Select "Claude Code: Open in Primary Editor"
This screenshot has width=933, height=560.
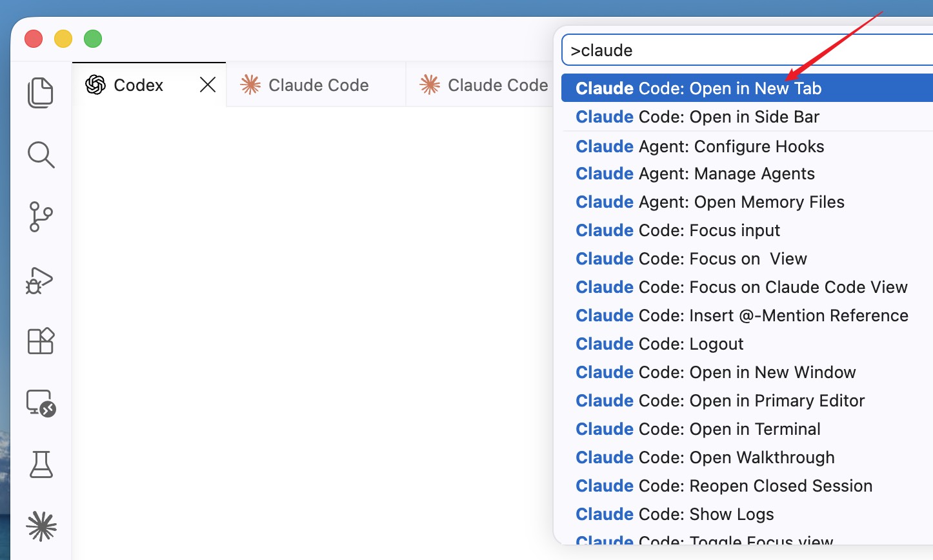click(747, 401)
